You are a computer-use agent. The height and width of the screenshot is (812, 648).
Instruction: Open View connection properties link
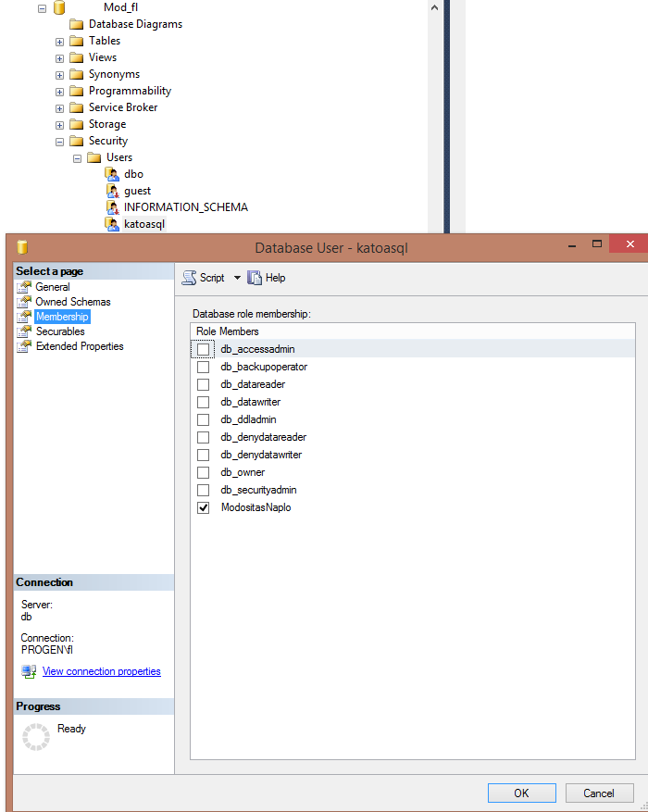102,671
